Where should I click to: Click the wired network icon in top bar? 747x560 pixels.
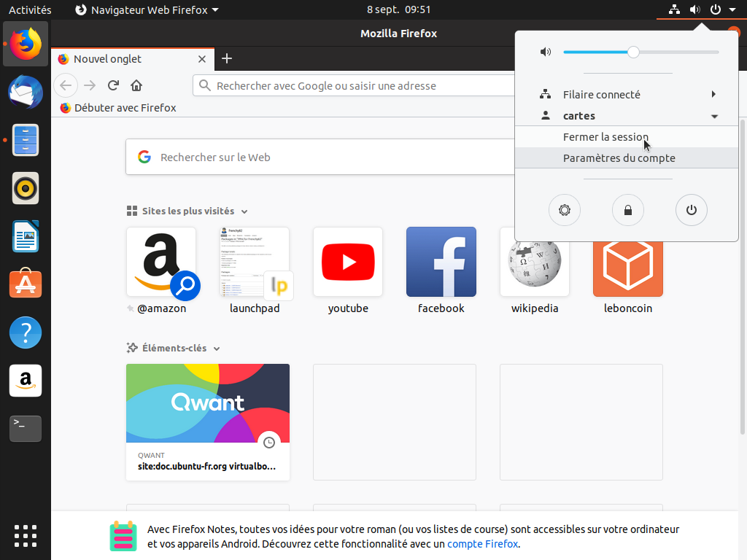pos(674,9)
